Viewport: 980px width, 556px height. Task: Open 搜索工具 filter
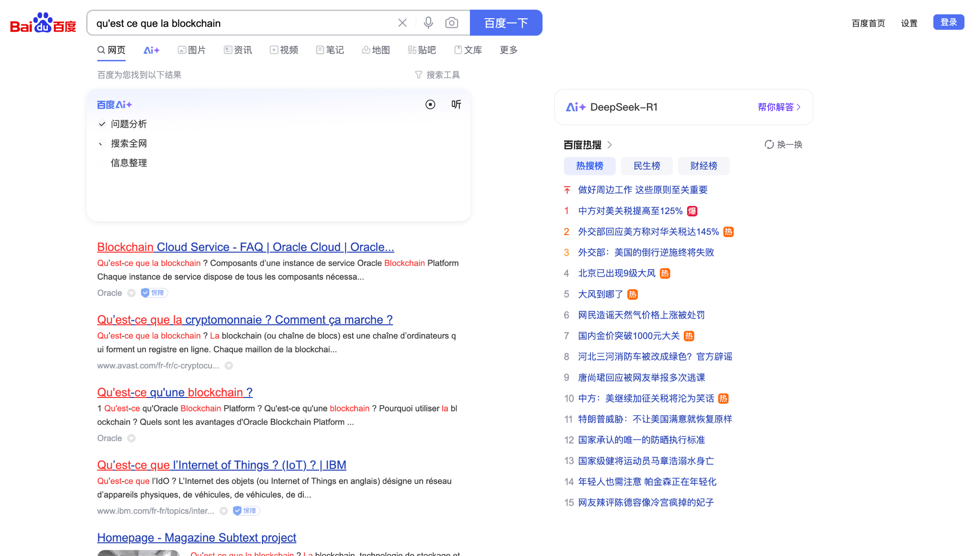point(437,75)
